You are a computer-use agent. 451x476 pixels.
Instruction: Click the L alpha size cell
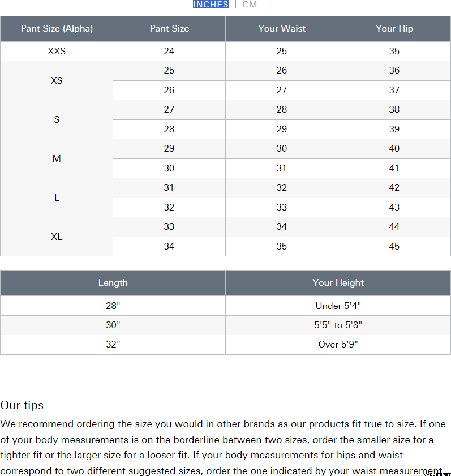click(x=57, y=198)
